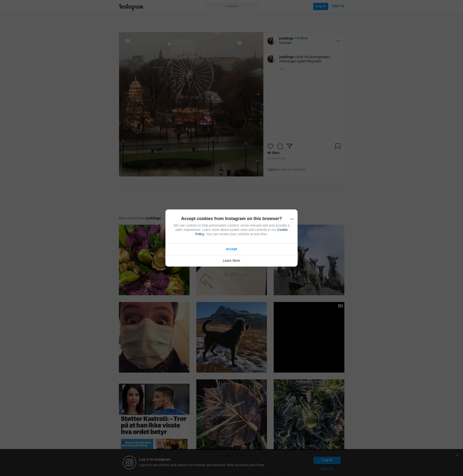Click Sign Up in bottom banner
The image size is (463, 476).
[327, 469]
